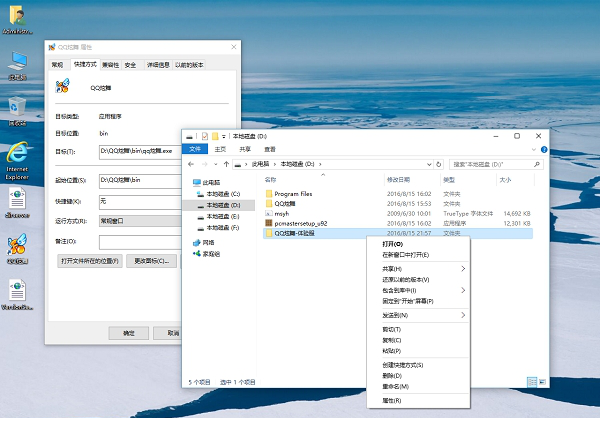Click the 确定 button in properties dialog

[129, 333]
